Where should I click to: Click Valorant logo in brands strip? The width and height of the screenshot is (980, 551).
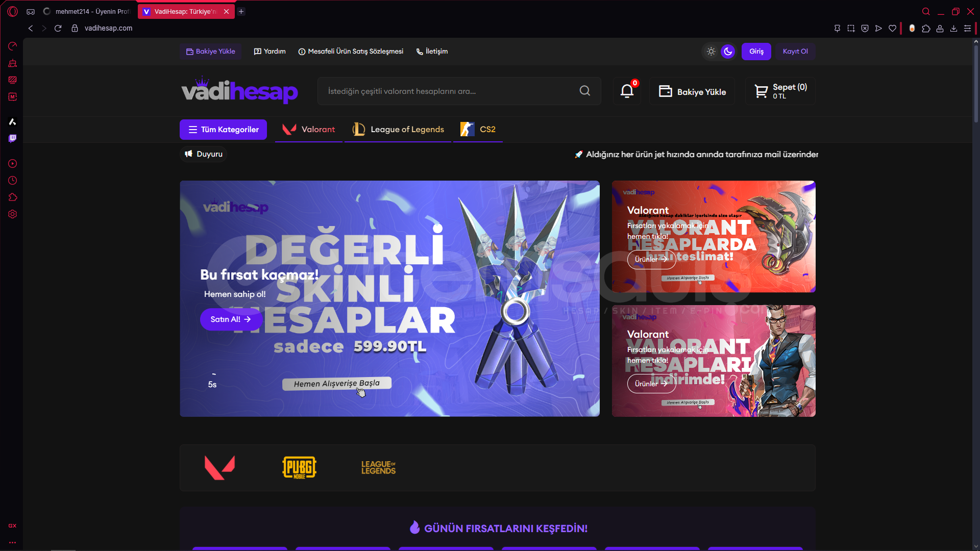point(219,467)
